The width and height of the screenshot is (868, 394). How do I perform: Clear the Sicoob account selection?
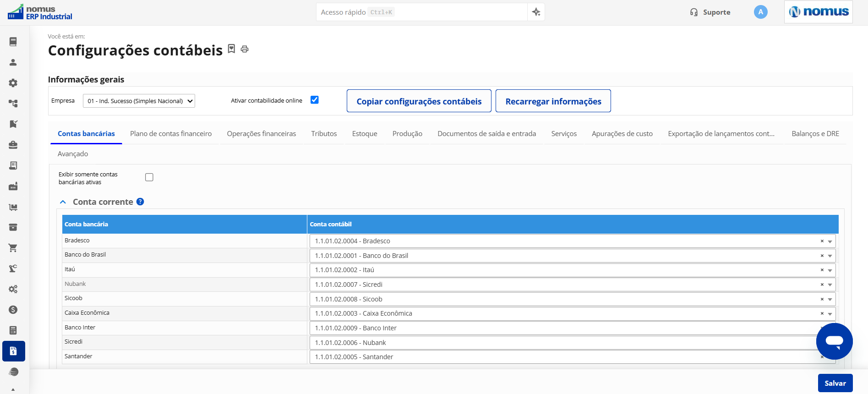click(x=822, y=299)
